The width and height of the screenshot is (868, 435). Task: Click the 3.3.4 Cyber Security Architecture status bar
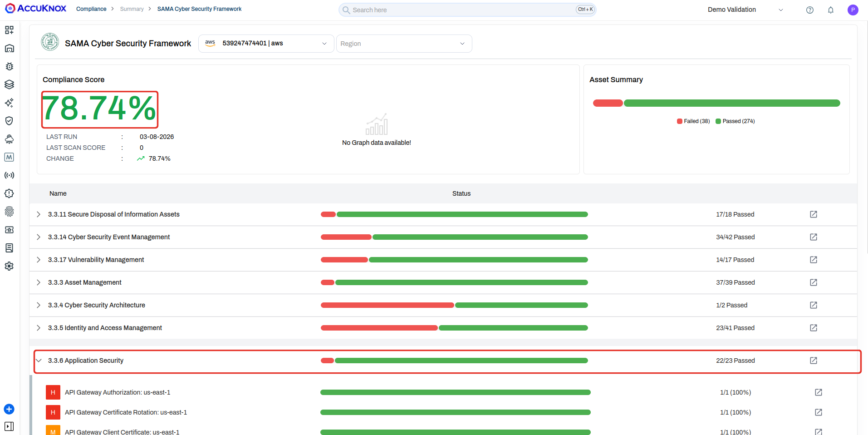454,305
